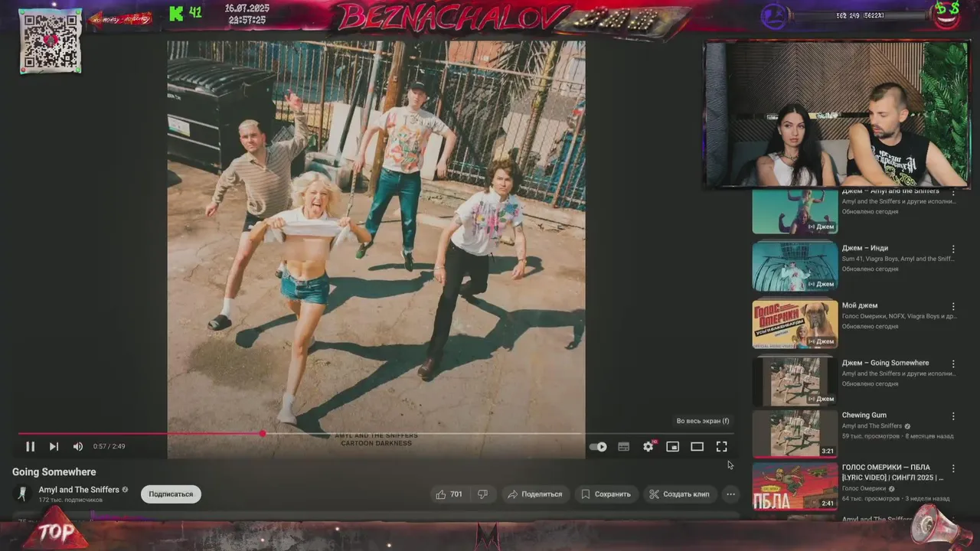This screenshot has height=551, width=980.
Task: Pause the video playback
Action: coord(31,446)
